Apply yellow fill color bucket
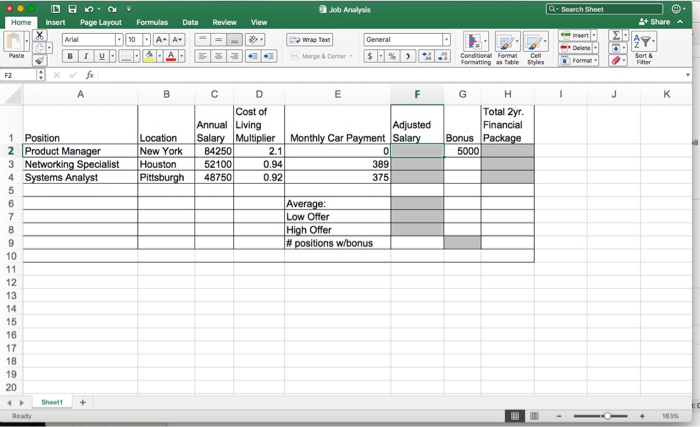Viewport: 700px width, 427px height. (x=149, y=56)
